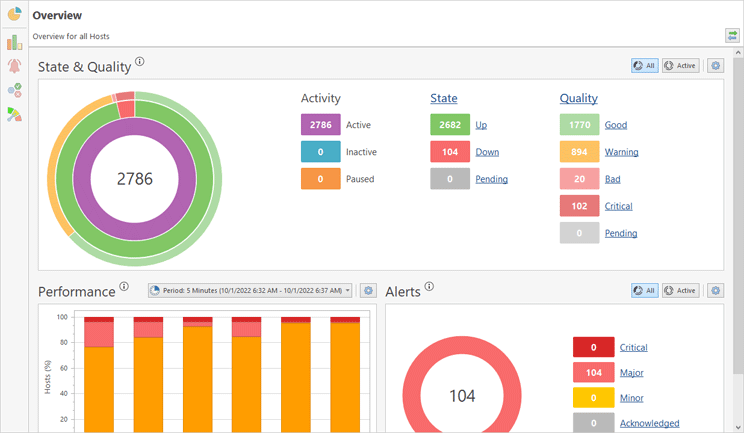Click the green swap arrows icon
The image size is (744, 433).
(x=732, y=36)
